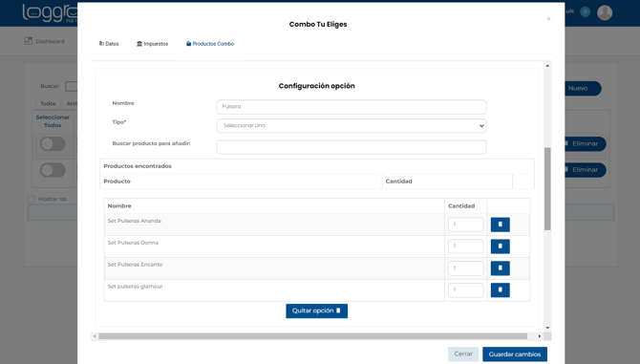Click the first Eliminar button in background
This screenshot has width=640, height=364.
tap(585, 143)
